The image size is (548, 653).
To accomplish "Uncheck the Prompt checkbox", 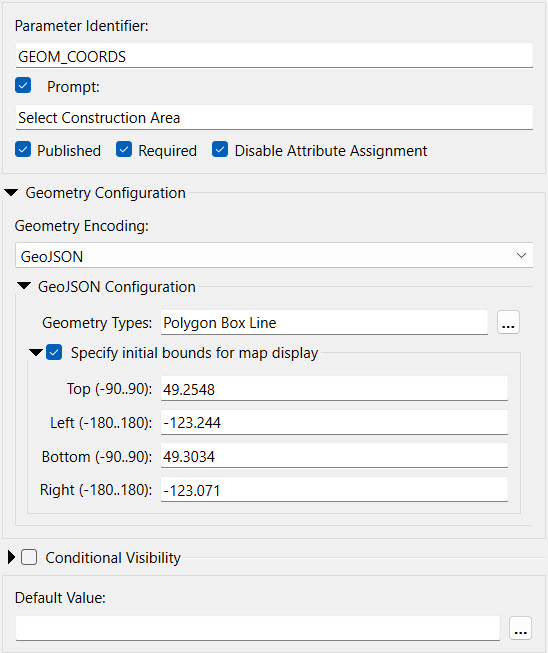I will [23, 85].
